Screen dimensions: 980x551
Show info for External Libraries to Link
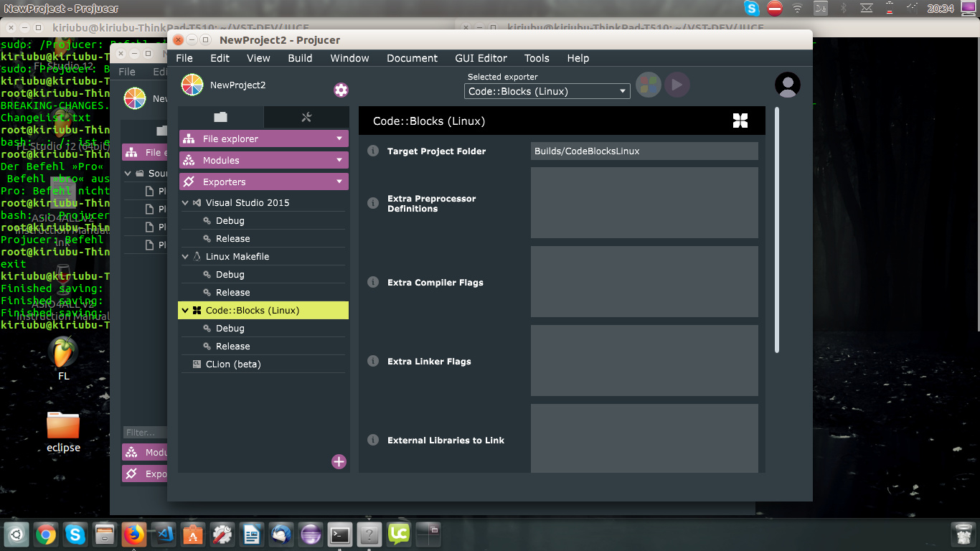point(373,440)
